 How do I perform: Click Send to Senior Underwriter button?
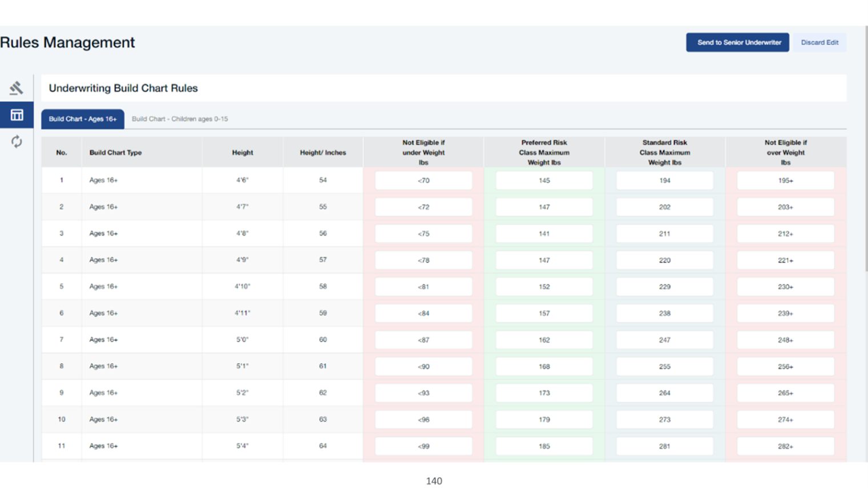(x=737, y=43)
